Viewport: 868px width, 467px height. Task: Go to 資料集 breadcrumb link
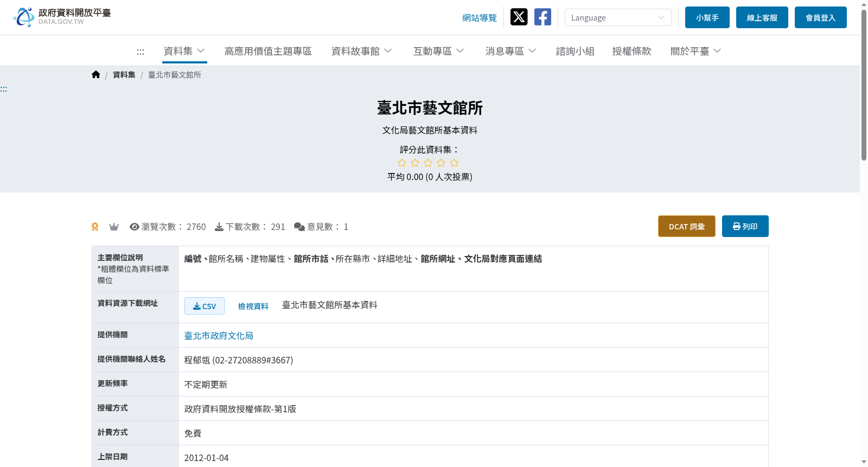coord(124,75)
